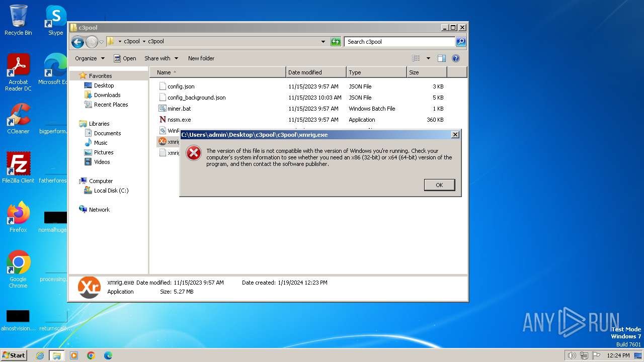The width and height of the screenshot is (644, 362).
Task: Click the Open toolbar button
Action: coord(125,58)
